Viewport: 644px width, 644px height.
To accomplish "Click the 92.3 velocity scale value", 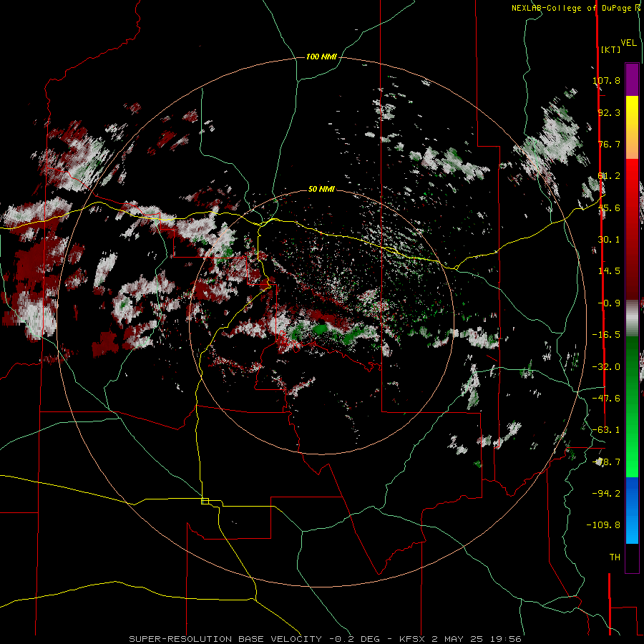I will click(609, 112).
